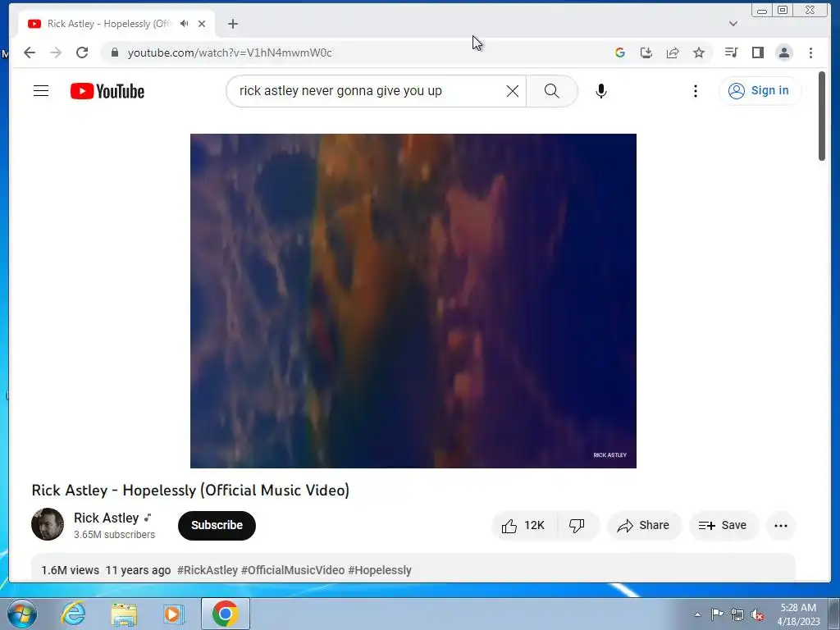Open a new tab with the plus

[x=232, y=24]
